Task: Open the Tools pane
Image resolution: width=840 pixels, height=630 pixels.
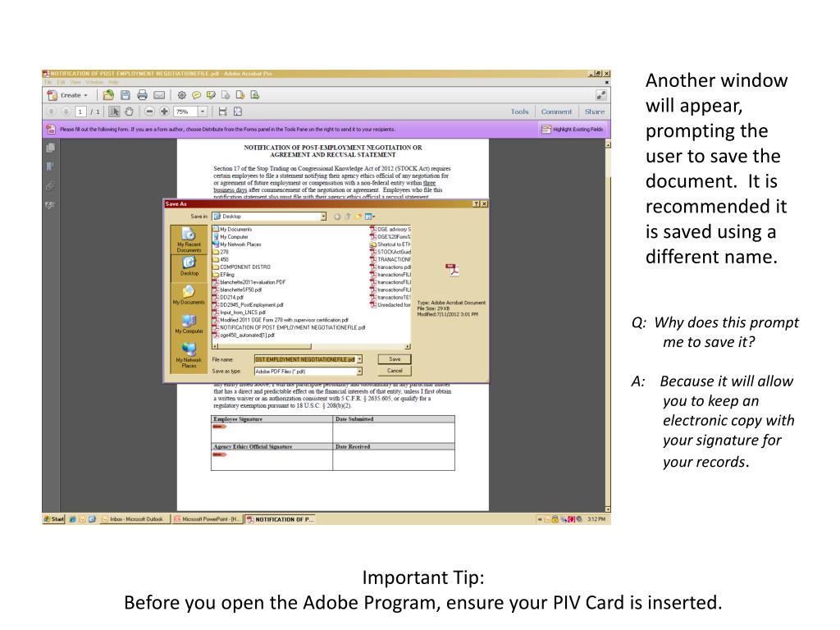Action: click(519, 112)
